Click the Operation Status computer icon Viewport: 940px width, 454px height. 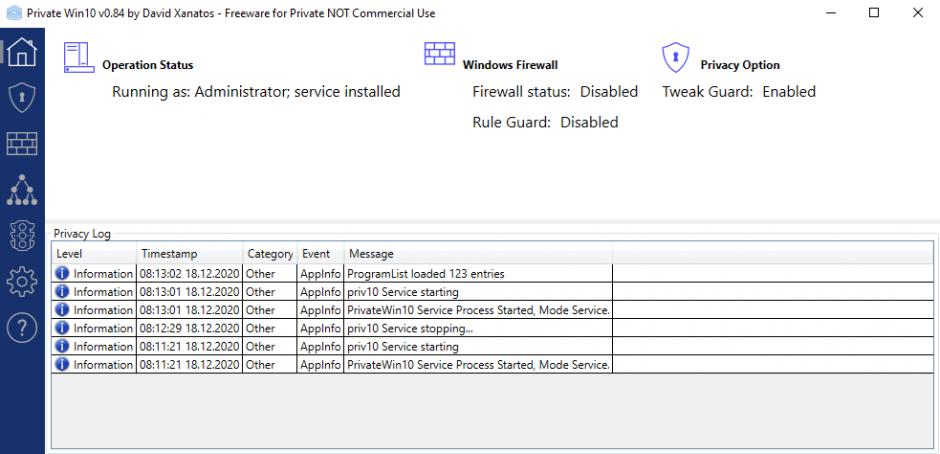(x=79, y=58)
